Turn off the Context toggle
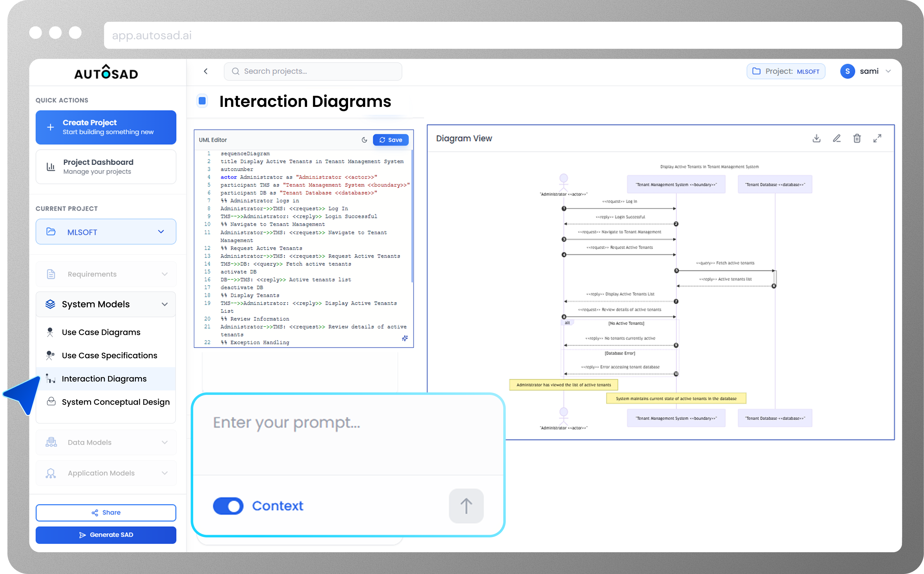 pos(228,506)
